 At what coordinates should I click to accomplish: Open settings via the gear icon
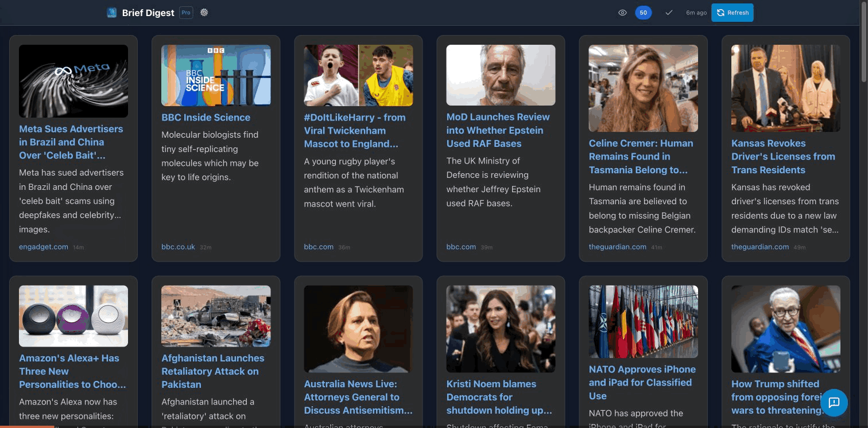[x=204, y=13]
